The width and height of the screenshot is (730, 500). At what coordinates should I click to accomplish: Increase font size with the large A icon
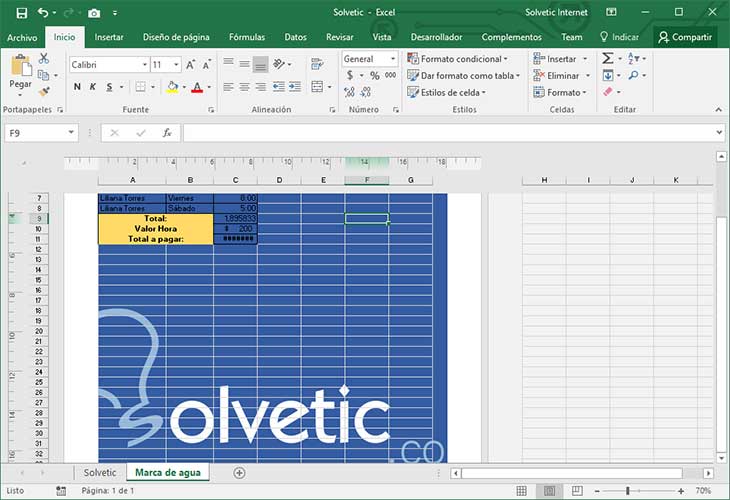pyautogui.click(x=190, y=65)
